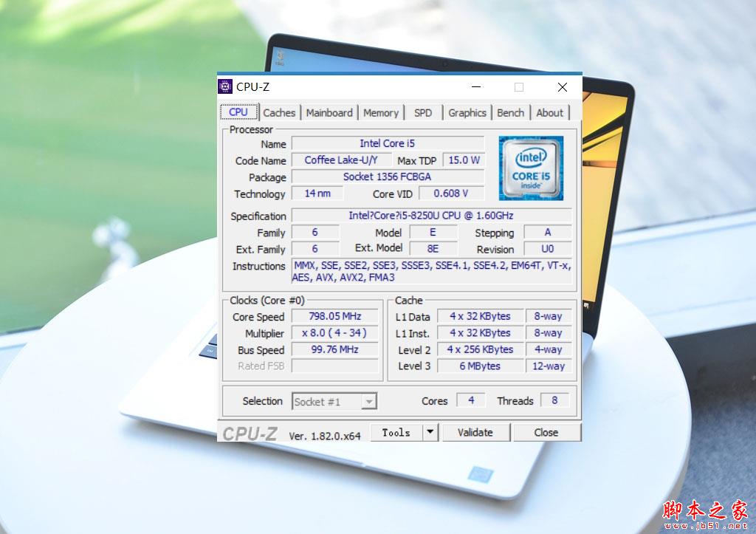Screen dimensions: 756x534
Task: Click the Level 3 value 6 MBytes
Action: click(480, 366)
